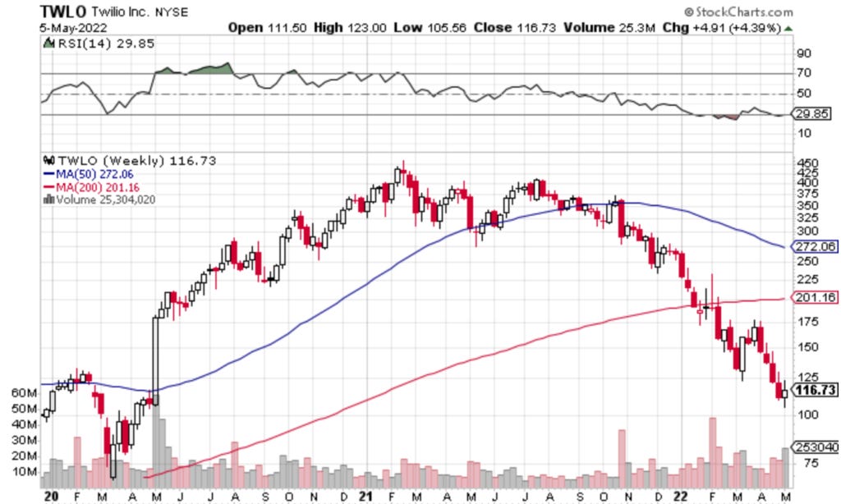This screenshot has height=504, width=841.
Task: Click the MA(50) 272.06 legend entry
Action: coord(89,174)
